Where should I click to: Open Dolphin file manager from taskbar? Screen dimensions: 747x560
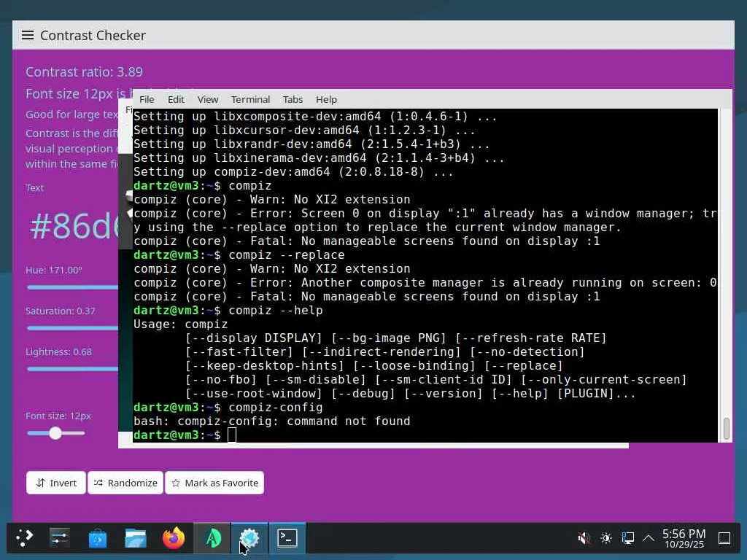[136, 538]
